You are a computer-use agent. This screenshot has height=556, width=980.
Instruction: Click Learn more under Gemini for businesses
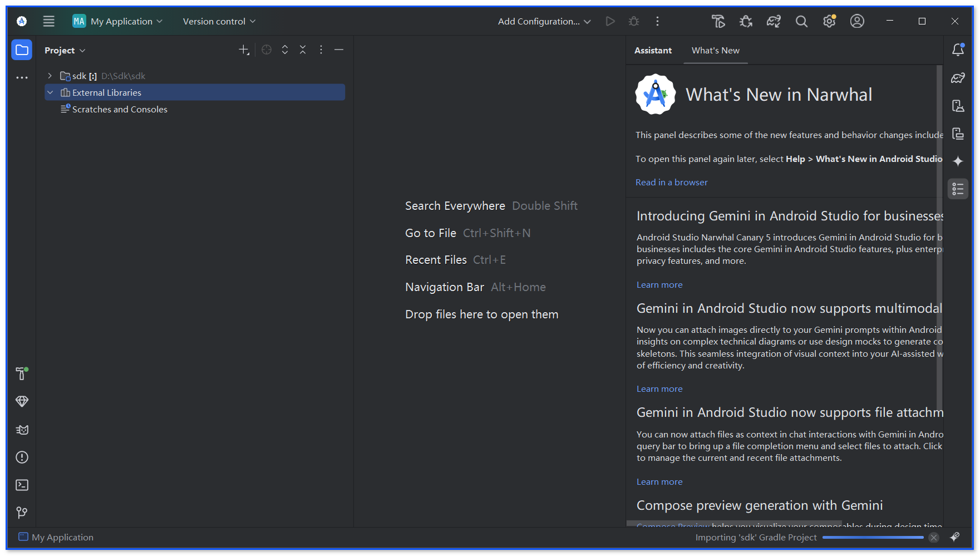659,285
